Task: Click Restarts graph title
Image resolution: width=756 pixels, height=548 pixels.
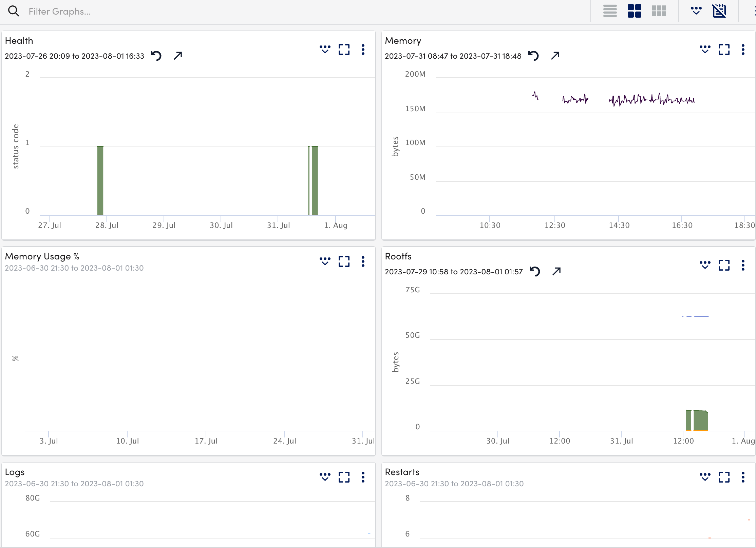Action: point(402,472)
